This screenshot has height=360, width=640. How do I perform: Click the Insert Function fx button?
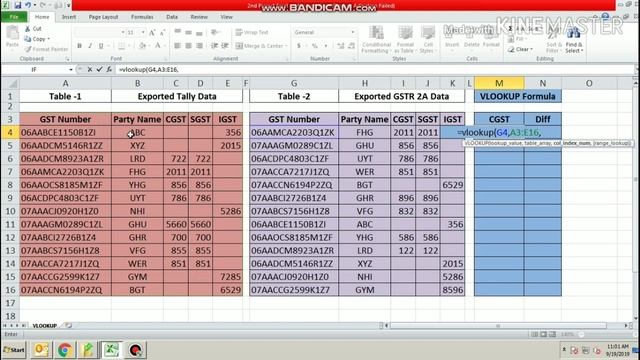109,70
